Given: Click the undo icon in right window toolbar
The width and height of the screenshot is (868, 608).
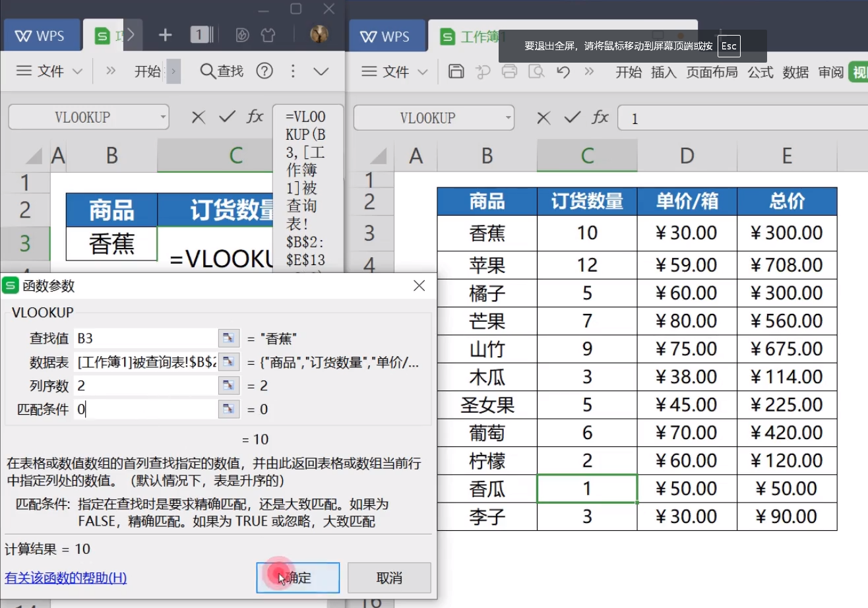Looking at the screenshot, I should pyautogui.click(x=563, y=72).
